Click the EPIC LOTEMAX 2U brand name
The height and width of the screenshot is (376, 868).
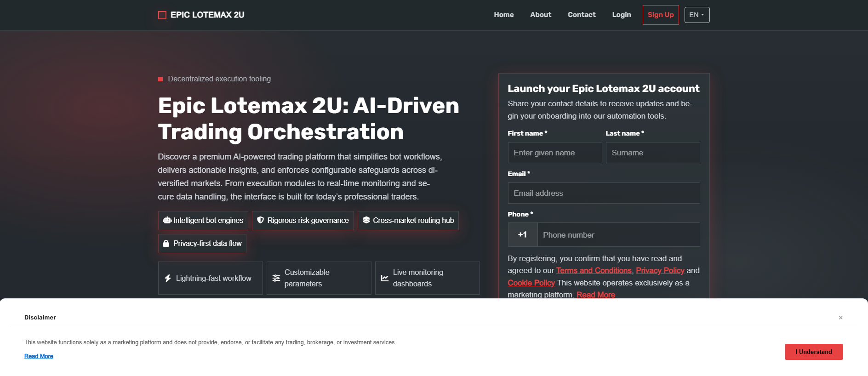click(207, 15)
